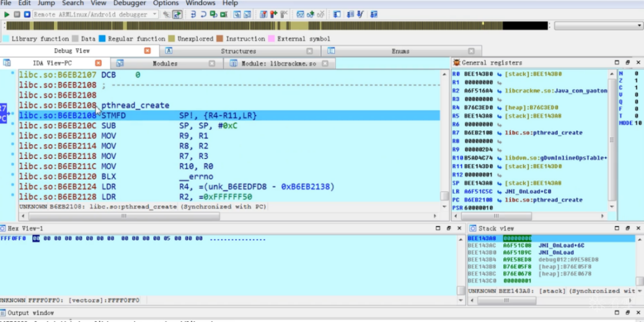
Task: Switch to Module: libcrackme.so tab
Action: 278,64
